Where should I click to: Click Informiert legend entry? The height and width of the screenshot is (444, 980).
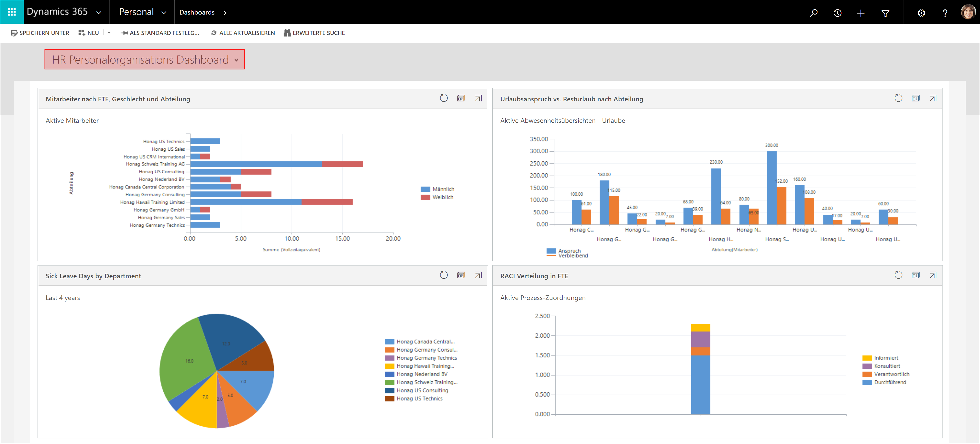[x=880, y=358]
